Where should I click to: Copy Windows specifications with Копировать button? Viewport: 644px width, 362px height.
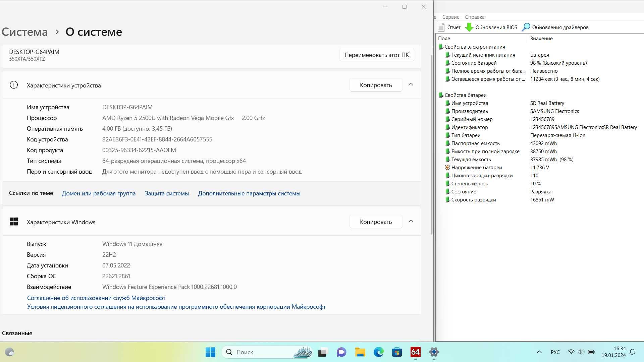pyautogui.click(x=376, y=222)
